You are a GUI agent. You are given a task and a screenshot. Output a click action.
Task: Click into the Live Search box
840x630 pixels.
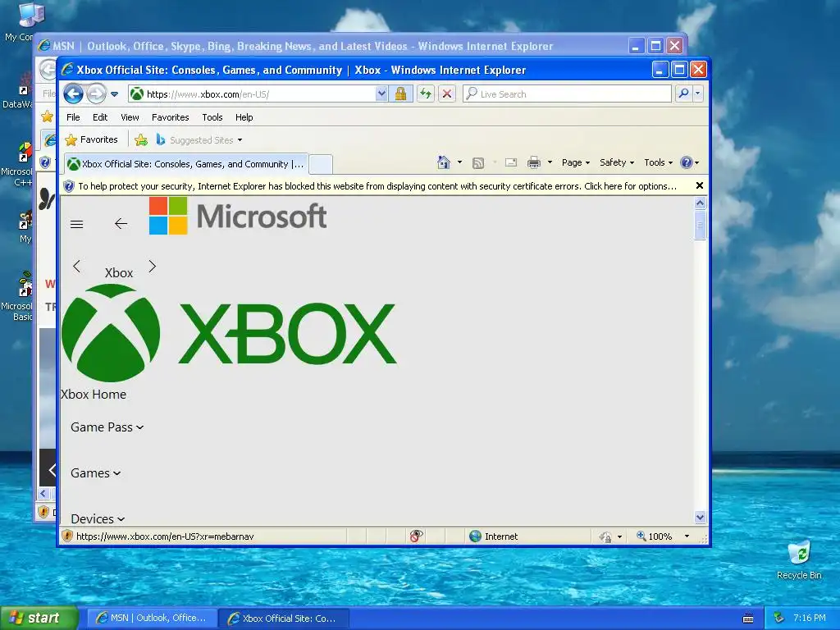coord(568,94)
